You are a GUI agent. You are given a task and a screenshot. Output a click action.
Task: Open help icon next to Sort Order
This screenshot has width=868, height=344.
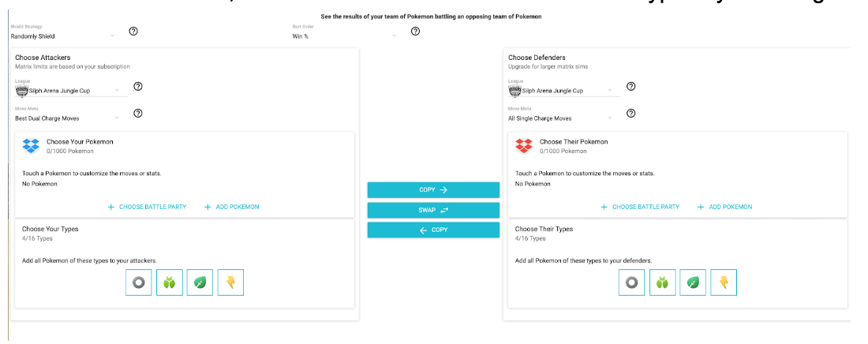(415, 32)
